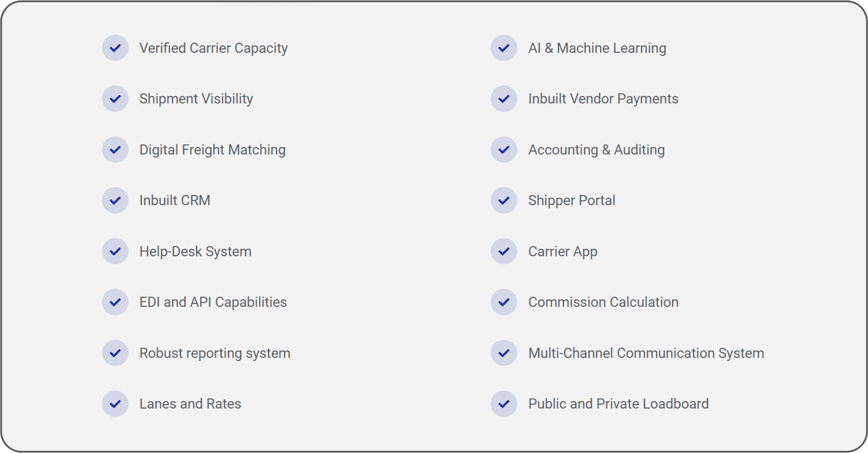Click the check icon beside Lanes and Rates

click(x=115, y=404)
